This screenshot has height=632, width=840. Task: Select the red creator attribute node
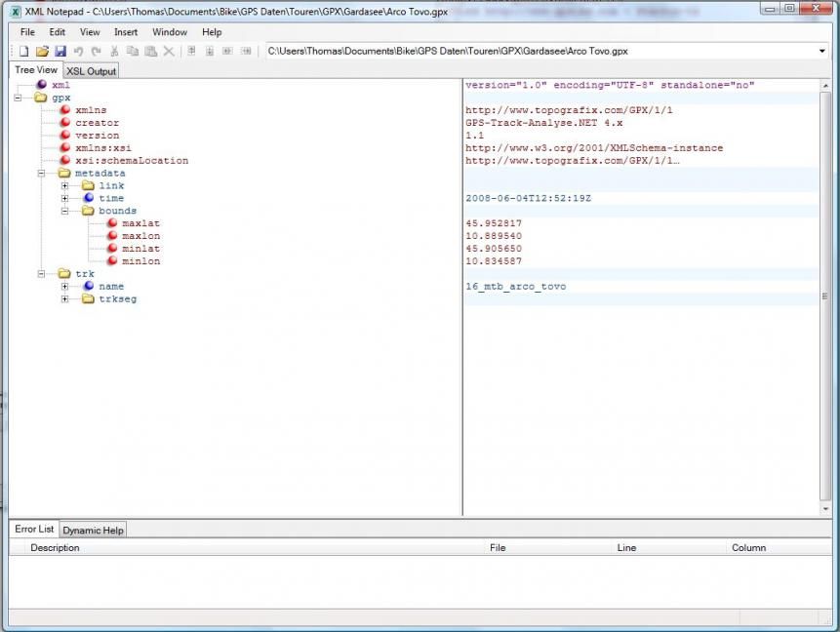tap(97, 123)
